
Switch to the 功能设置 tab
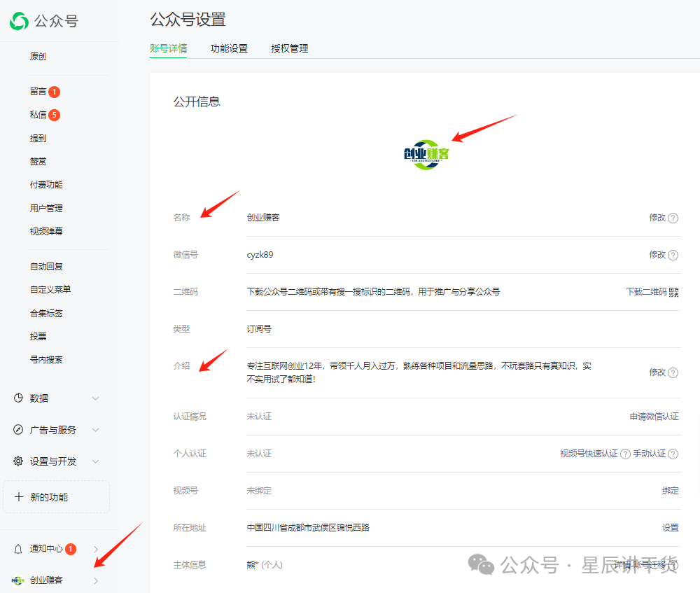coord(230,48)
